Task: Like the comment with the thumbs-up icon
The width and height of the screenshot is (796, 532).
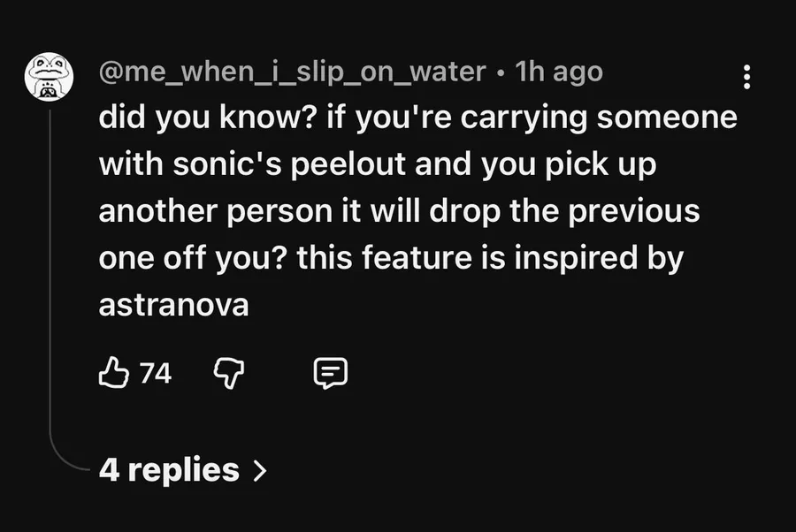Action: pyautogui.click(x=115, y=375)
